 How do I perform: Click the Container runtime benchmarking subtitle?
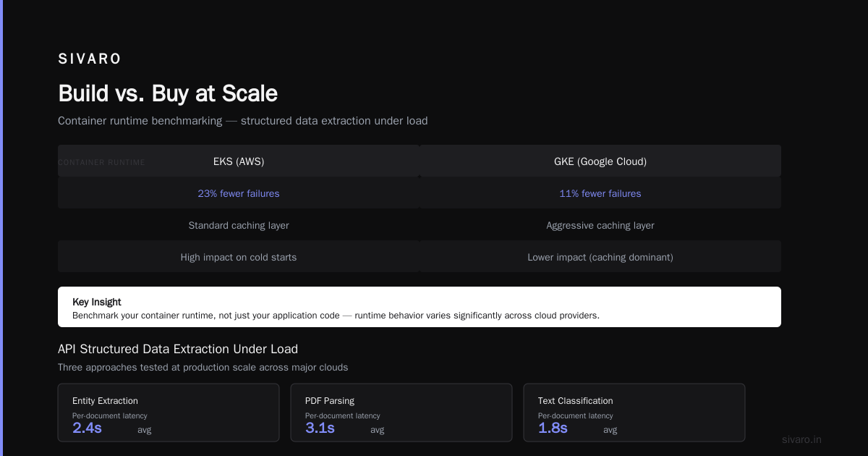(243, 121)
